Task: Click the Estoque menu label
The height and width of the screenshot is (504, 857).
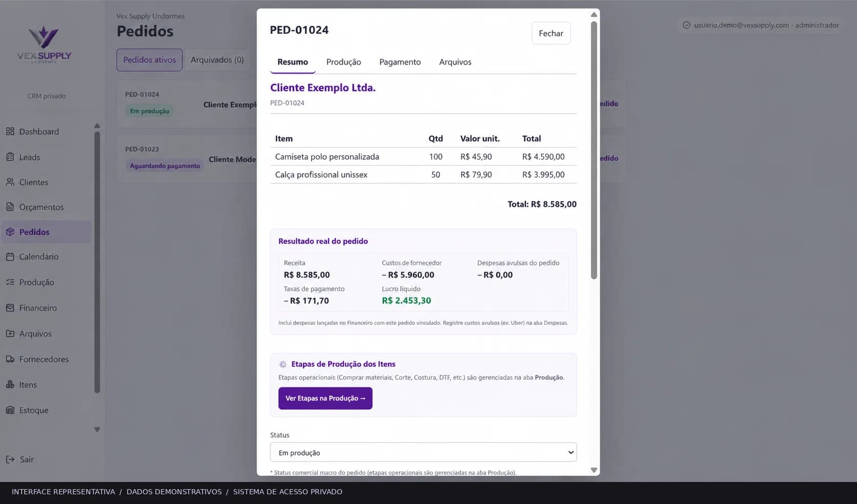Action: pos(34,410)
